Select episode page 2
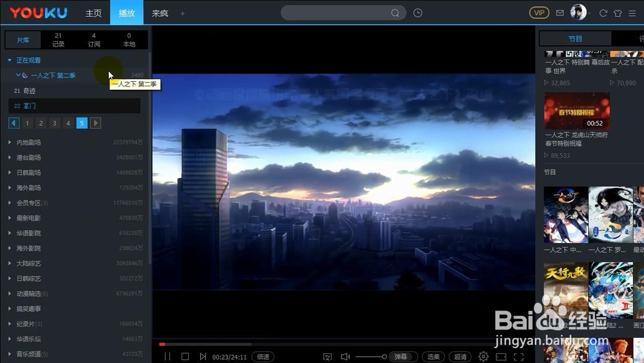644x363 pixels. tap(41, 123)
